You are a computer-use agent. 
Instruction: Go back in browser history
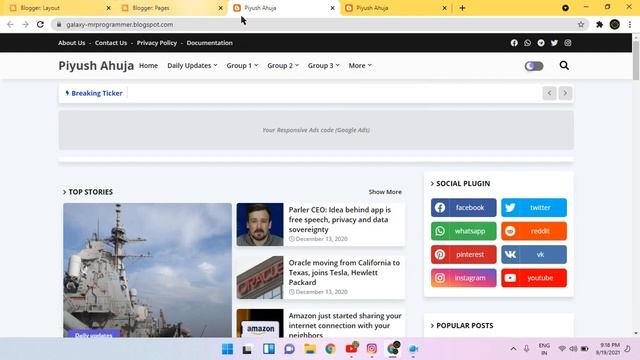pos(10,24)
